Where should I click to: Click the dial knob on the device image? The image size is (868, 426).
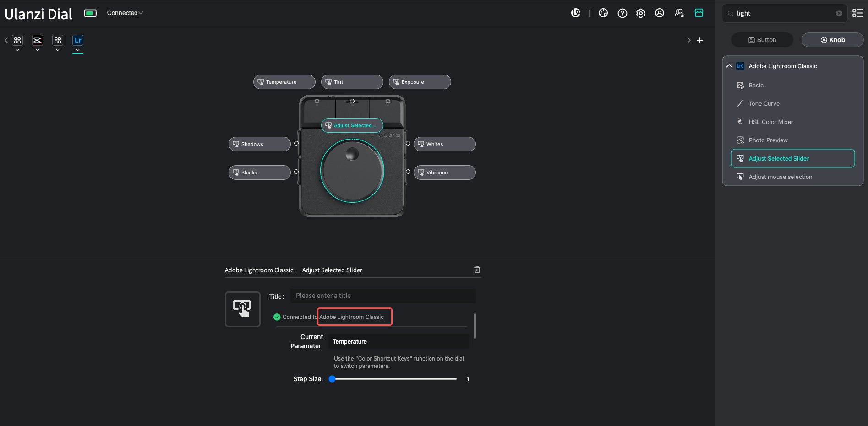pos(352,171)
